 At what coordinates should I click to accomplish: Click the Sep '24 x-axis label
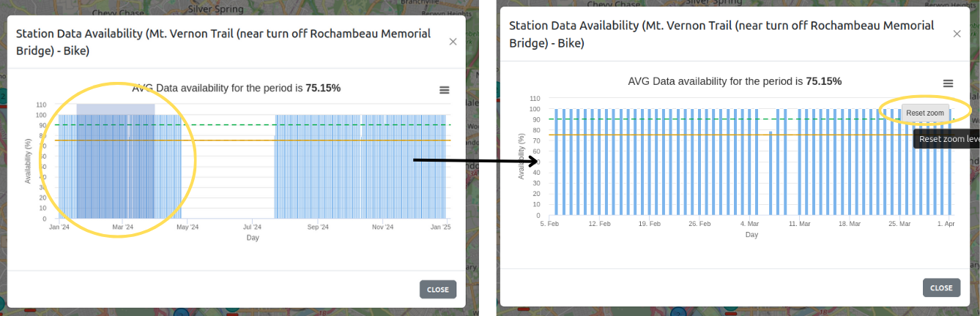pos(318,227)
